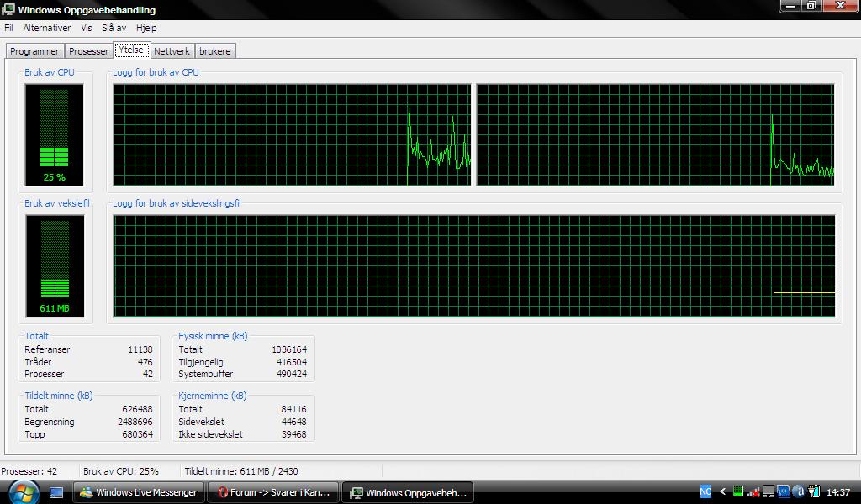Open Windows Live Messenger taskbar button
861x504 pixels.
click(139, 492)
